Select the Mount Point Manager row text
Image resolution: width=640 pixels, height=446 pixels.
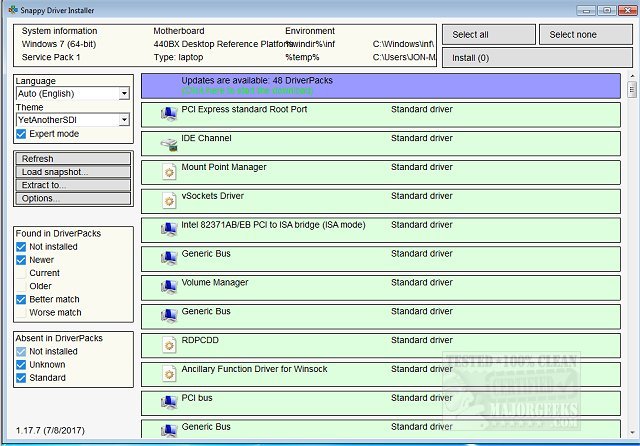click(x=224, y=167)
